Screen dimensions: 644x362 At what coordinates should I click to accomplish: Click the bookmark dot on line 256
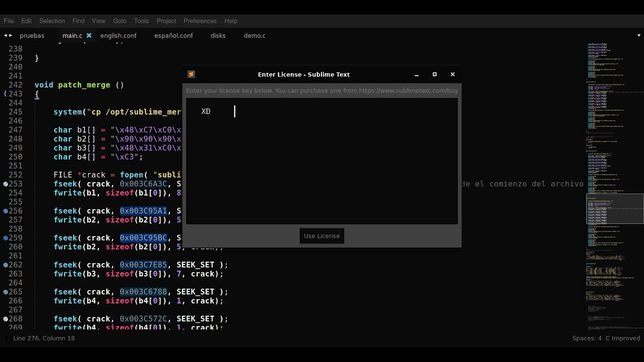pos(6,211)
